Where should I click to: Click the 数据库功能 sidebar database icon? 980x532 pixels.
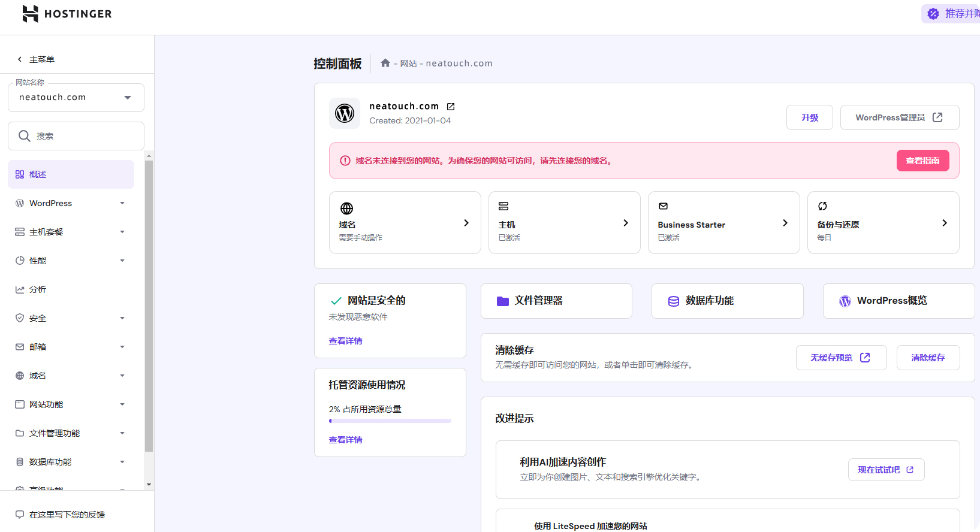(20, 462)
